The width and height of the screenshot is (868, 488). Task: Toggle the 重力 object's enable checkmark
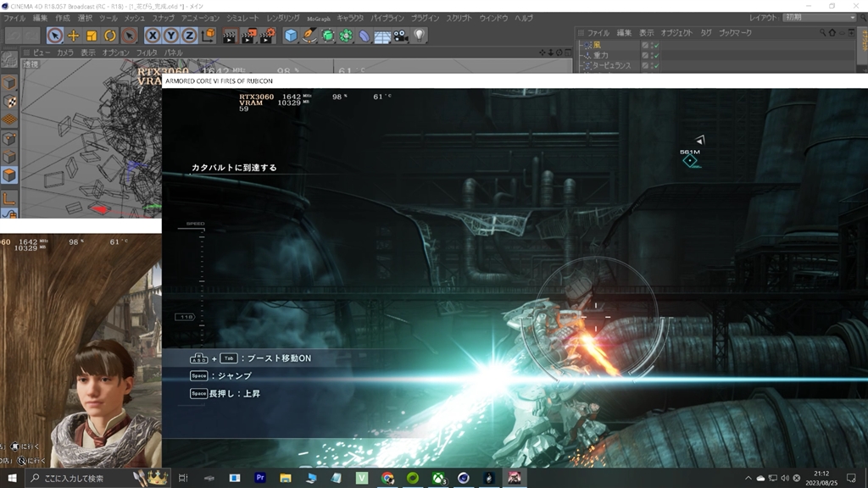(x=656, y=55)
